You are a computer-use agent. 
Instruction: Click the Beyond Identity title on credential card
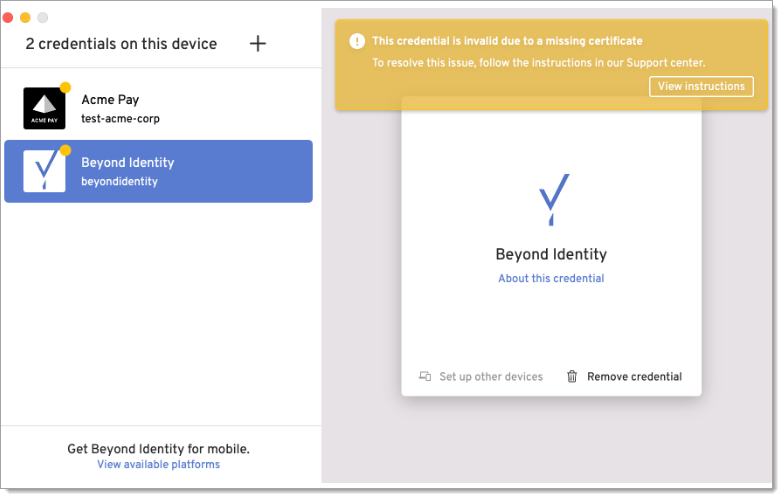tap(551, 254)
